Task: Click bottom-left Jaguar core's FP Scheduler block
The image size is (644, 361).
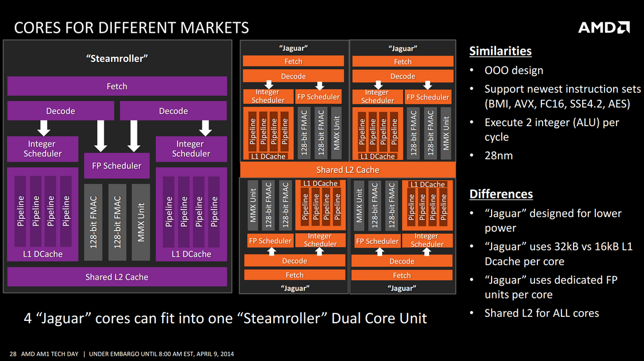Action: (270, 241)
